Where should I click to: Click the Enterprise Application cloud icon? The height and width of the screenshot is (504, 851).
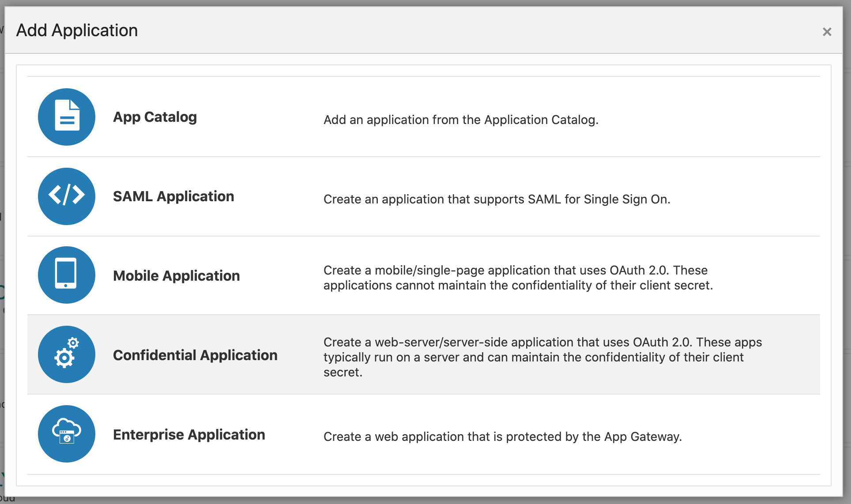pyautogui.click(x=67, y=434)
